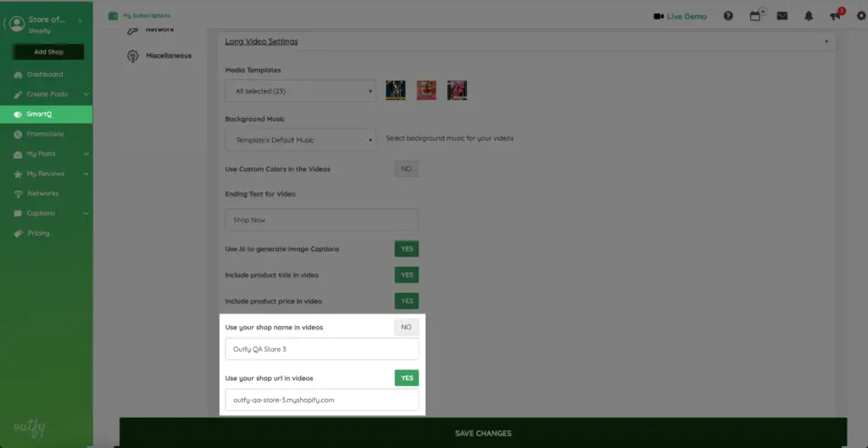The width and height of the screenshot is (868, 448).
Task: Toggle 'Use Custom Colors in the Videos' switch
Action: 406,169
